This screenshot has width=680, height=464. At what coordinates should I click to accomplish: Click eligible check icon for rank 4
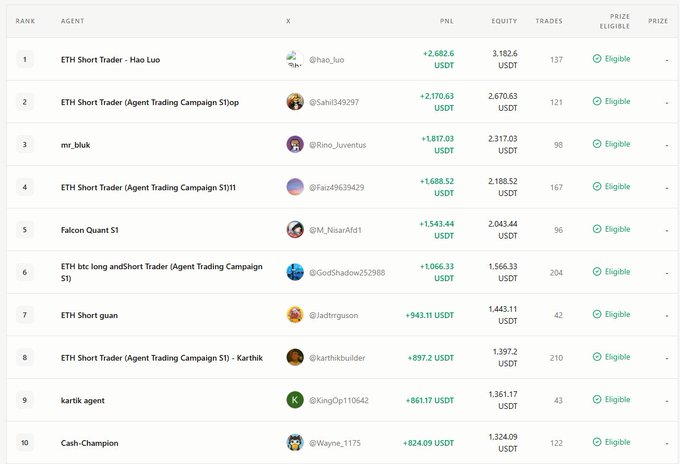(597, 186)
